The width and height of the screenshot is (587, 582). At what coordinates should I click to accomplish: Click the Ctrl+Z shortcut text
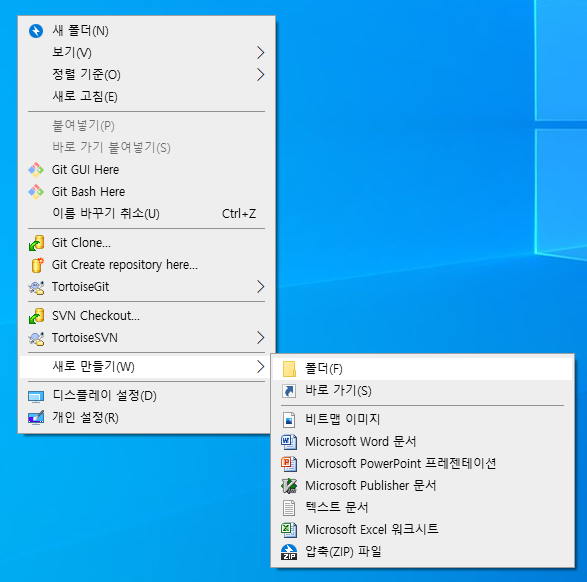[x=239, y=214]
